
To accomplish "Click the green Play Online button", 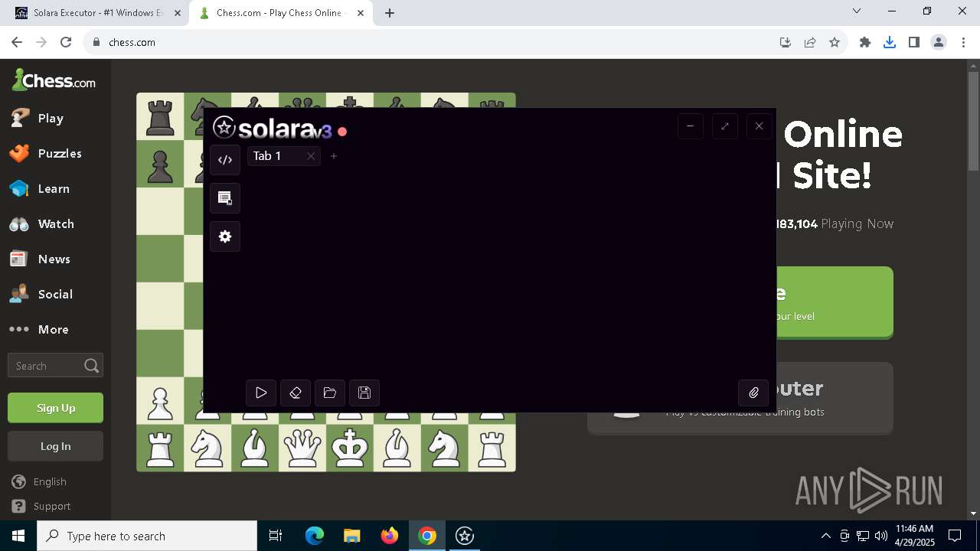I will (x=835, y=302).
